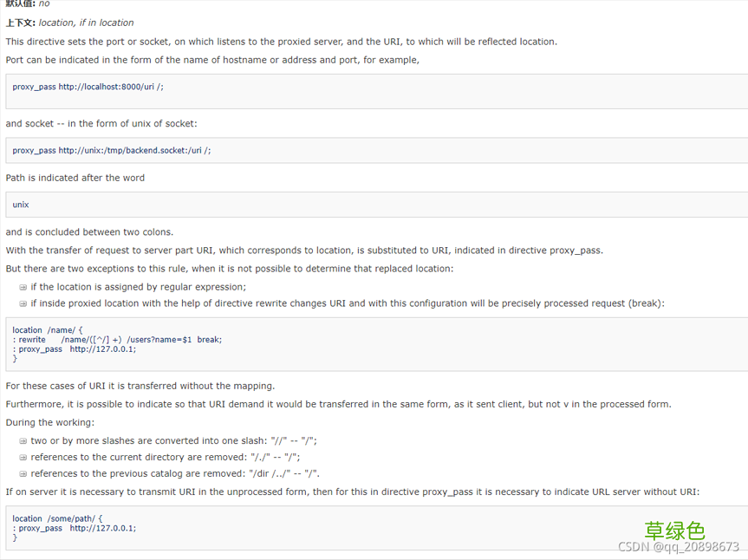The image size is (748, 560).
Task: Click 'and is concluded between two colons.' text
Action: [x=89, y=232]
